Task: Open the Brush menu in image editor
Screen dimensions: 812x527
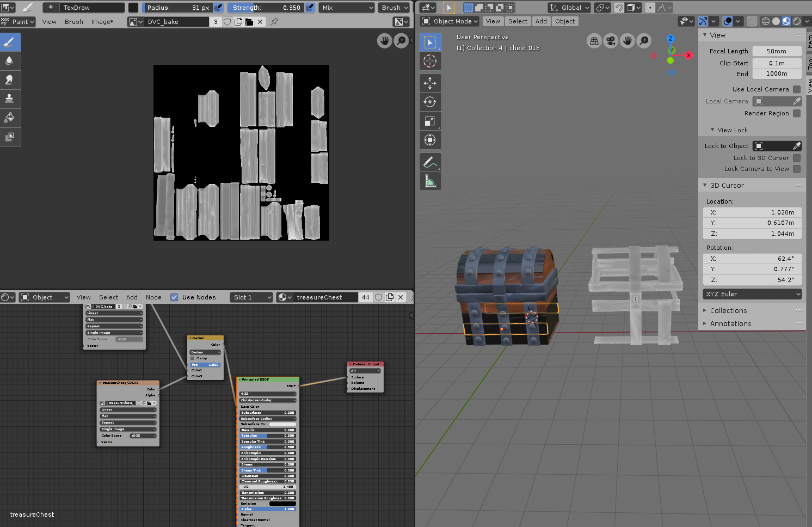Action: coord(74,22)
